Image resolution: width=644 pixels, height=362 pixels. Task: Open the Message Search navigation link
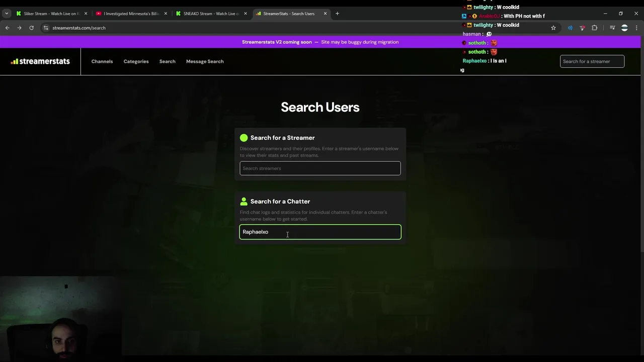[x=205, y=61]
